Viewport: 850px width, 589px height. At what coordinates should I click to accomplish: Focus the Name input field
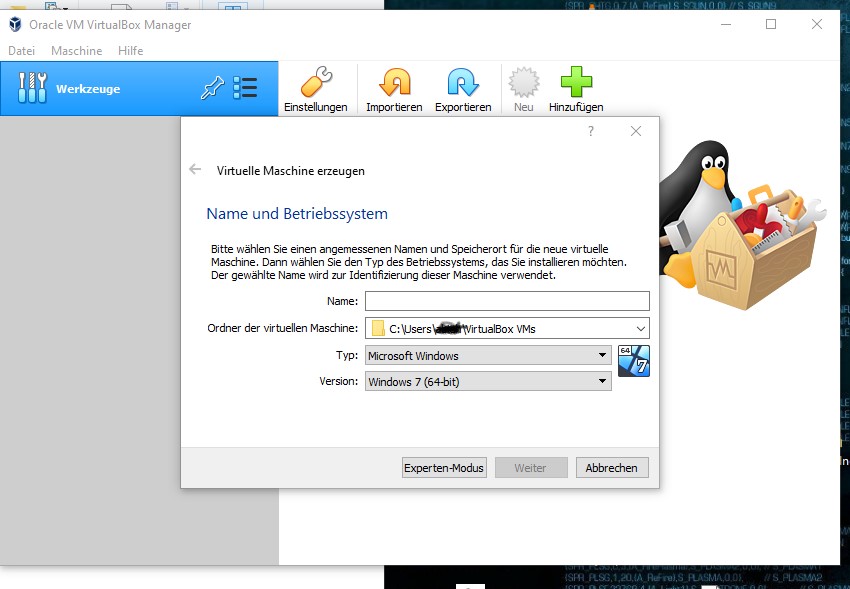[507, 301]
